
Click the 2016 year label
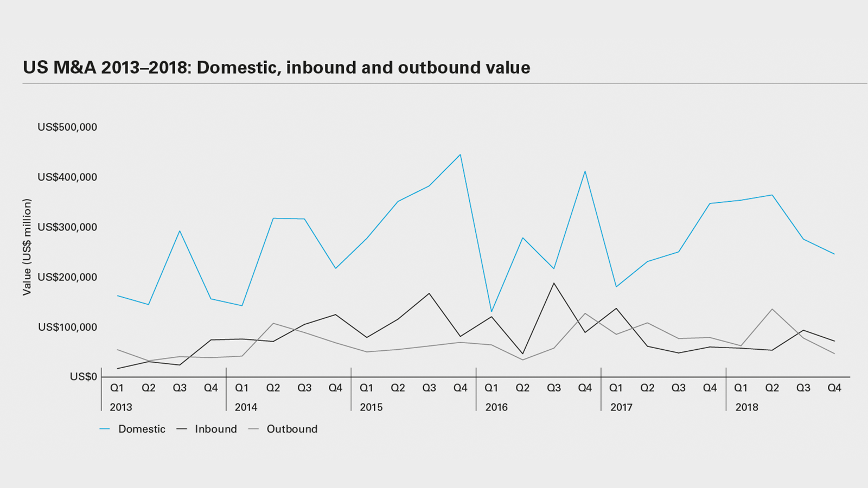pos(496,407)
